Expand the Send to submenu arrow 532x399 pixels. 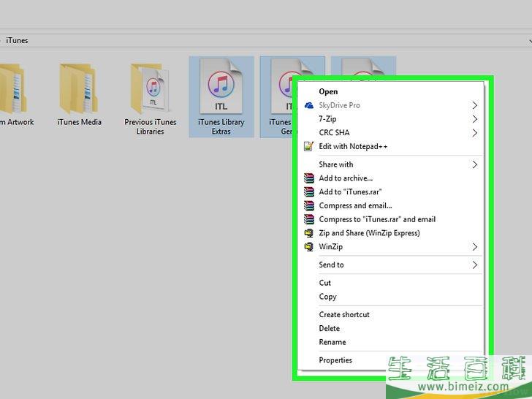click(474, 265)
